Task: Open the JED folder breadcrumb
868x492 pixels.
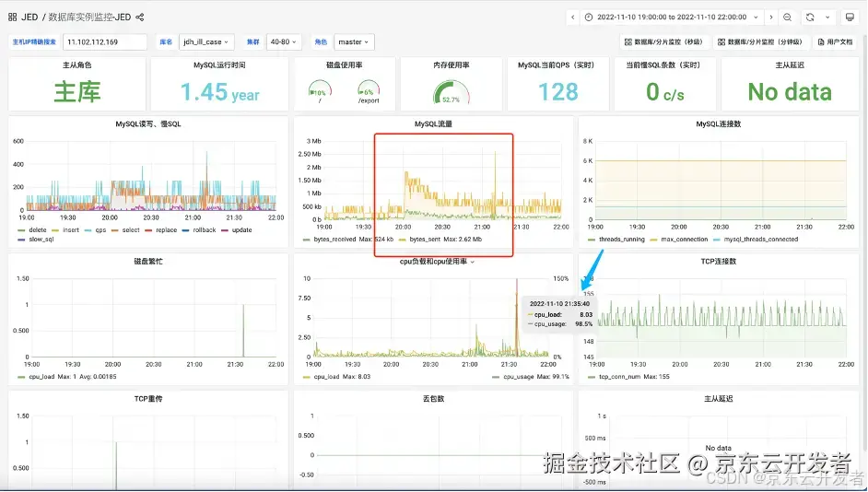Action: (29, 18)
